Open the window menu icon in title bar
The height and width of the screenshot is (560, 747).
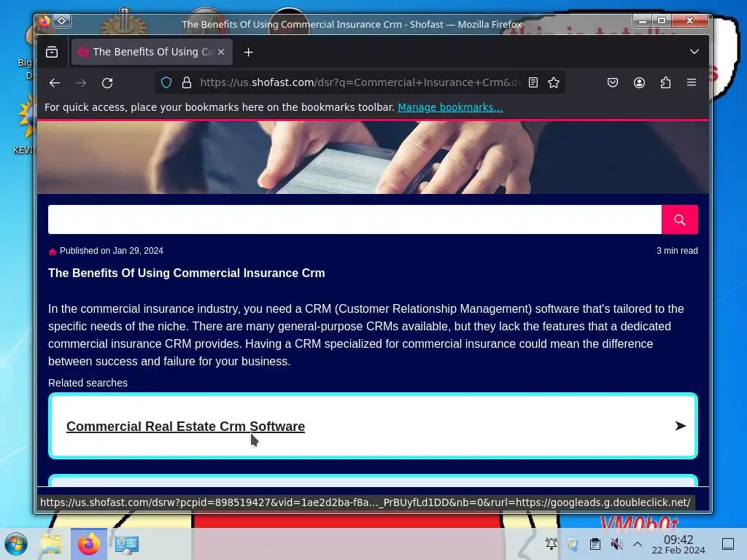[x=62, y=20]
